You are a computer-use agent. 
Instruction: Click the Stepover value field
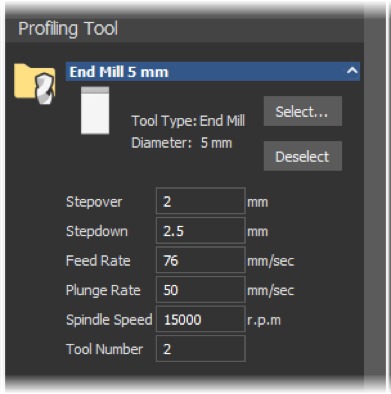[201, 201]
